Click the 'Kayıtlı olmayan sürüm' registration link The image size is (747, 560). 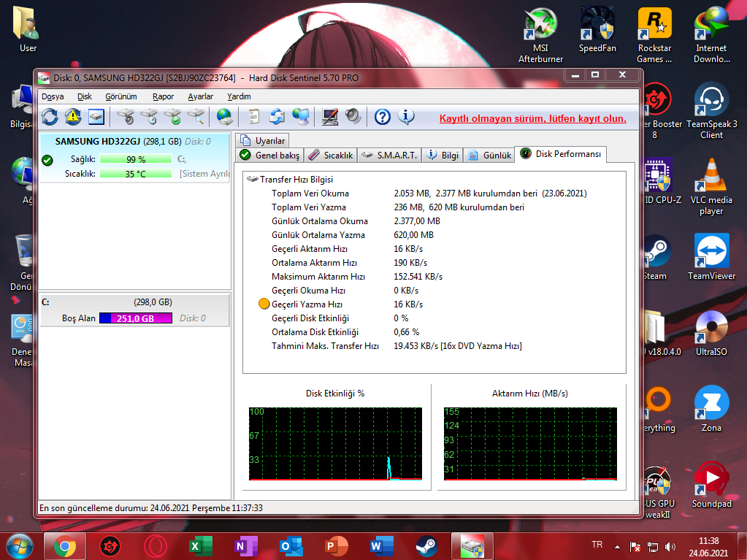[532, 118]
